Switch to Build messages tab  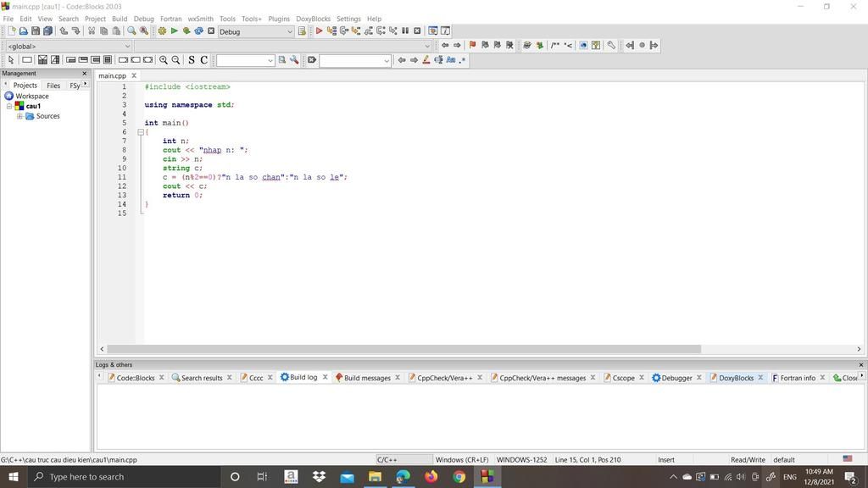click(367, 378)
